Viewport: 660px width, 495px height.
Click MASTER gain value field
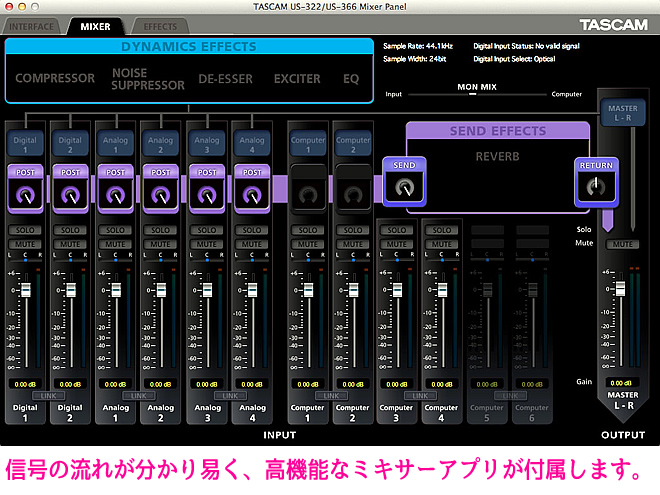pyautogui.click(x=622, y=383)
